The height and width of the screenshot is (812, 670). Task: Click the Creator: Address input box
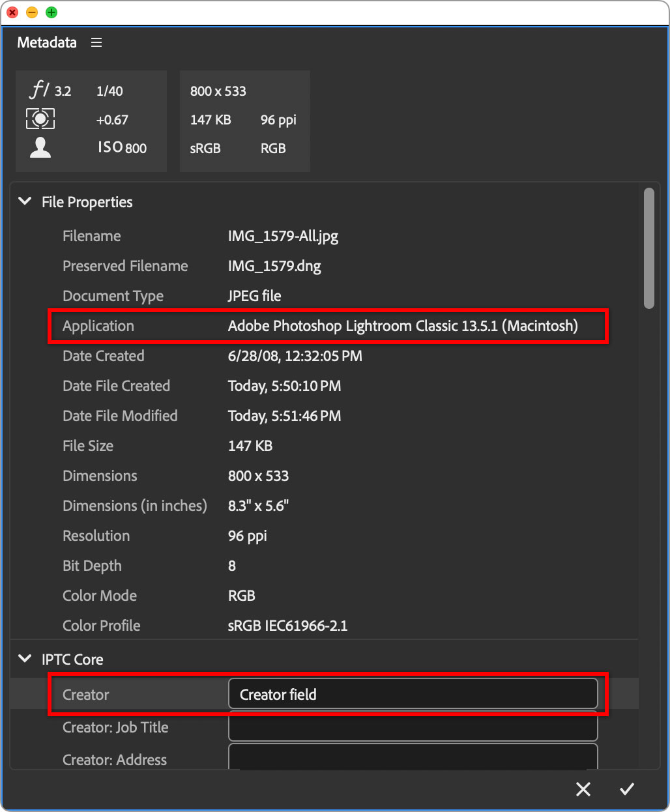point(413,757)
